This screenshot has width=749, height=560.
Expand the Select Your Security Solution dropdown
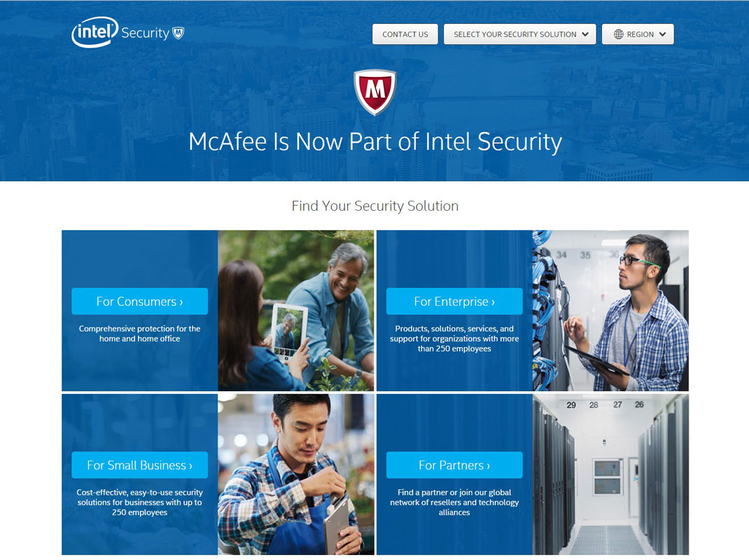519,34
